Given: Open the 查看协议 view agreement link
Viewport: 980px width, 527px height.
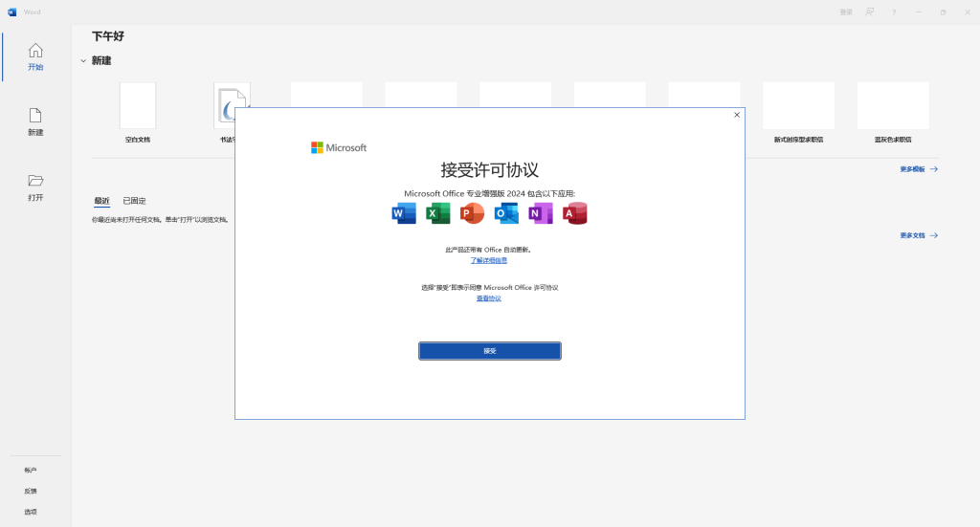Looking at the screenshot, I should (489, 298).
